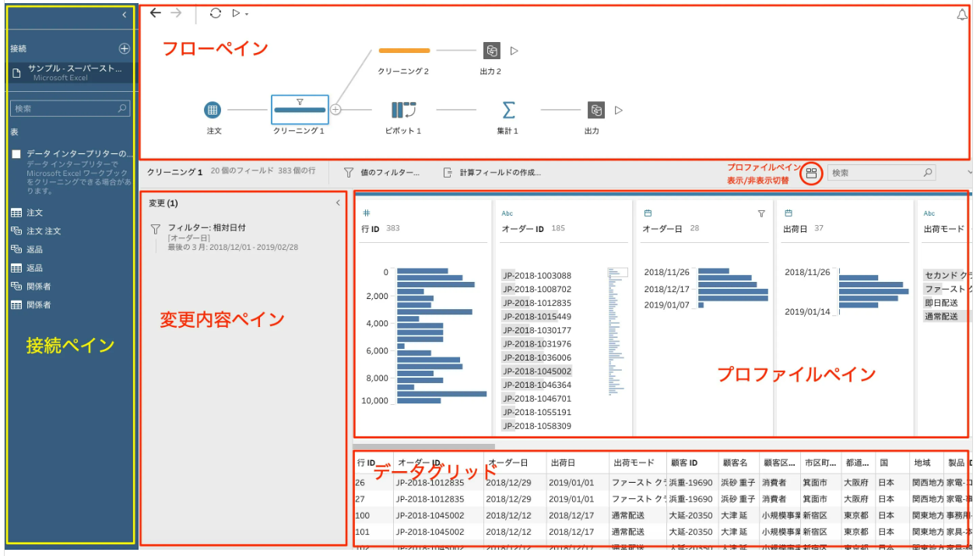Toggle the profile pane view icon
Image resolution: width=980 pixels, height=556 pixels.
click(811, 173)
